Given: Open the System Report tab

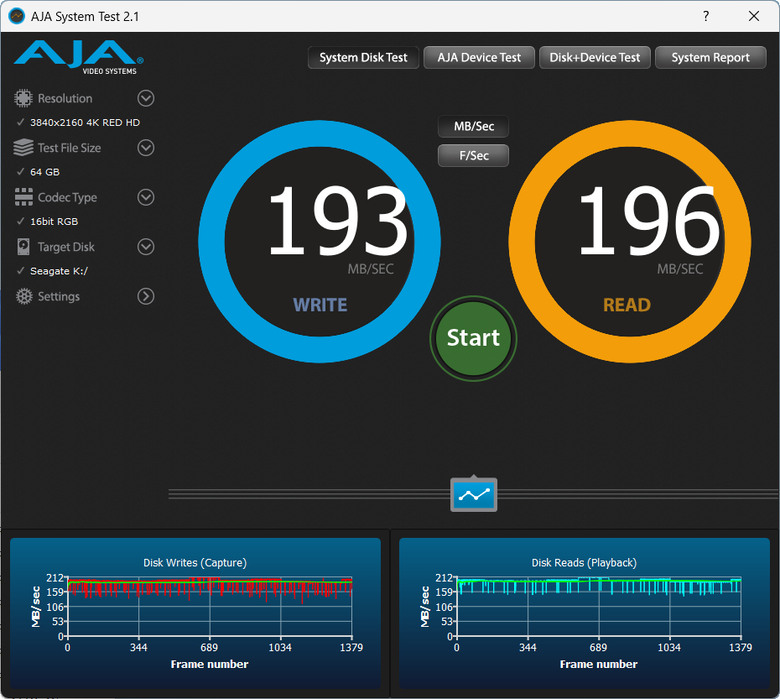Looking at the screenshot, I should click(710, 58).
